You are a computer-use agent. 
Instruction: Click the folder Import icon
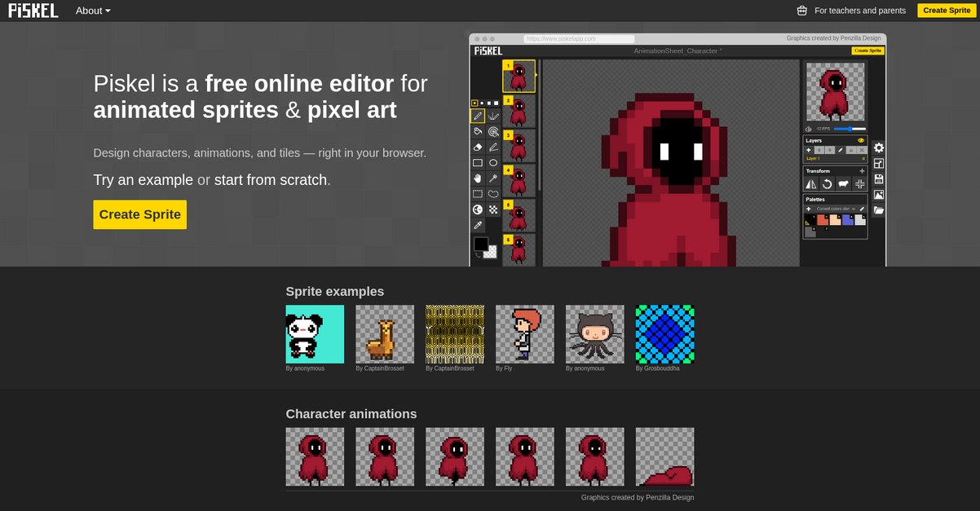coord(878,209)
